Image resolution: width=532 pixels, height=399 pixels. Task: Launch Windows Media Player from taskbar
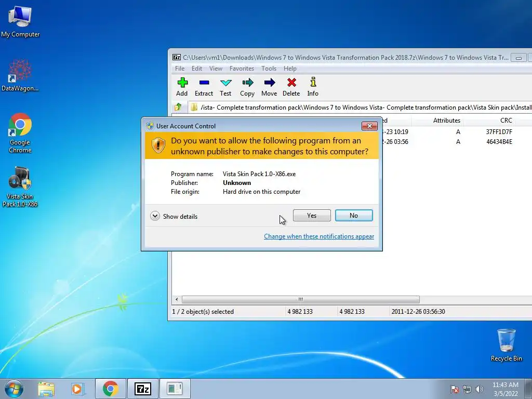pos(77,389)
